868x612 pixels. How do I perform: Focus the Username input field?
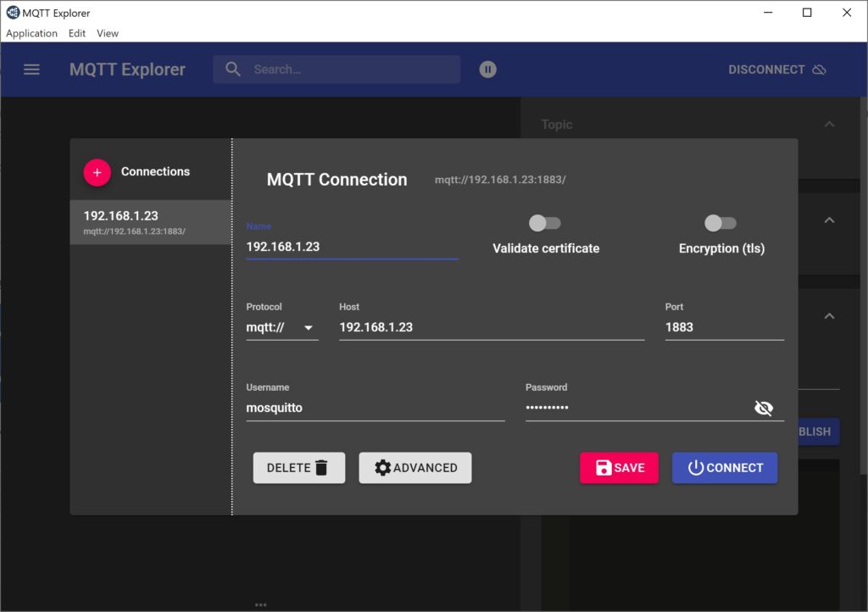tap(376, 409)
